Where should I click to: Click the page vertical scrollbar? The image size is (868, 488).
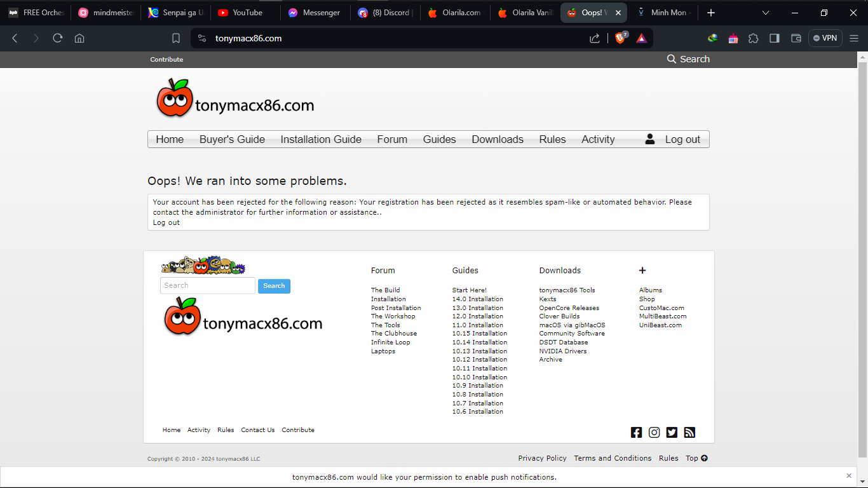pos(863,259)
